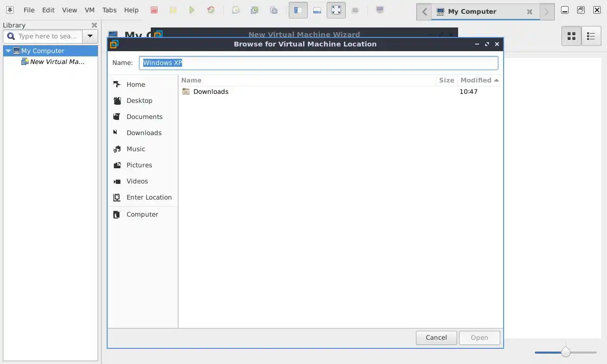Click the green play power-on icon
Screen dimensions: 607x364
[x=192, y=10]
